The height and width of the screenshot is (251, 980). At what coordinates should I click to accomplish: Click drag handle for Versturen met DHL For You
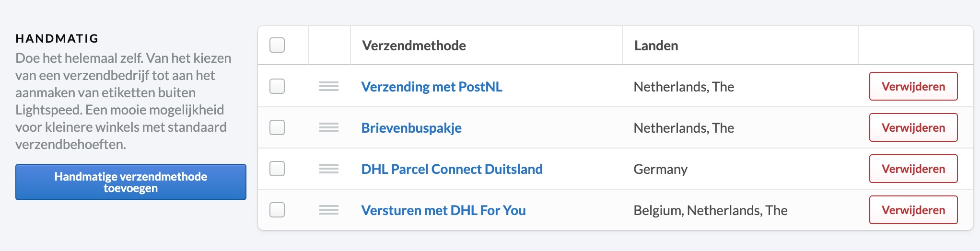tap(329, 210)
